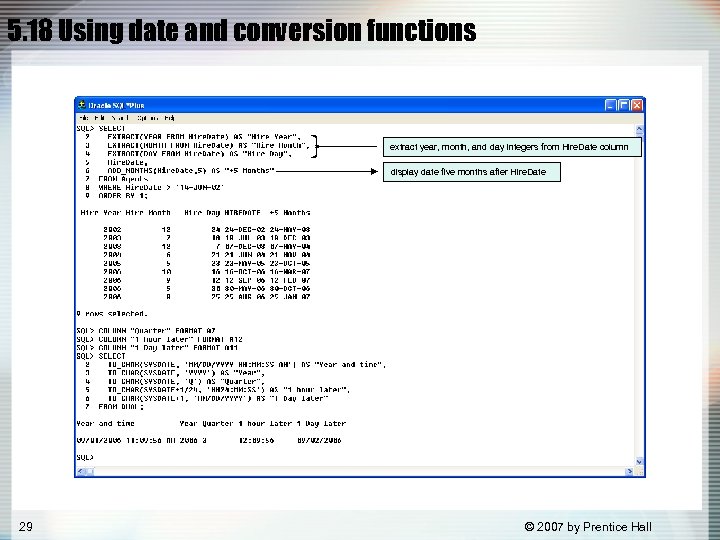Maximize the Oracle SQL*Plus window
Image resolution: width=720 pixels, height=540 pixels.
click(x=624, y=106)
